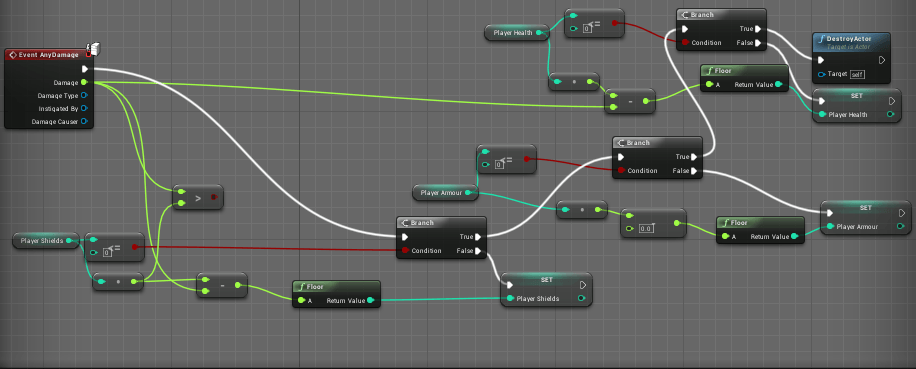The image size is (916, 369).
Task: Click the Damage output pin on Event AnyDamage
Action: point(84,82)
